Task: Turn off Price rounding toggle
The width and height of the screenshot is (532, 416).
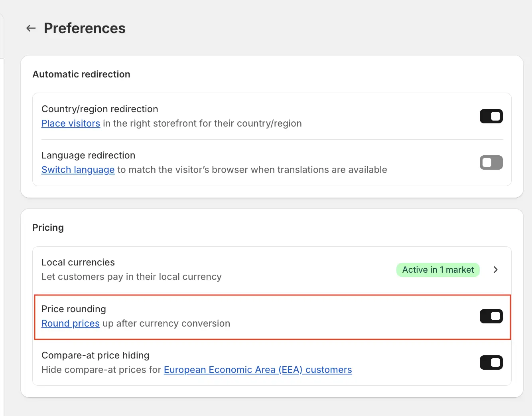Action: point(491,316)
